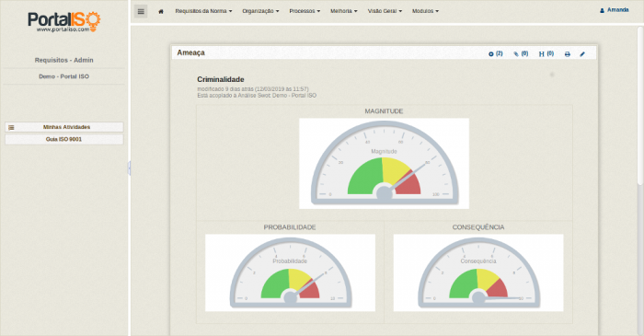Click the modificado 9 dias atrás text

tap(253, 88)
